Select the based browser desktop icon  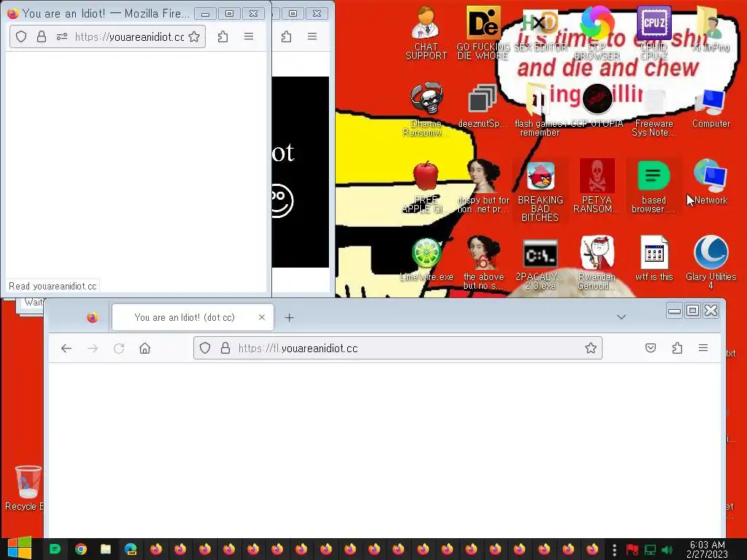654,187
